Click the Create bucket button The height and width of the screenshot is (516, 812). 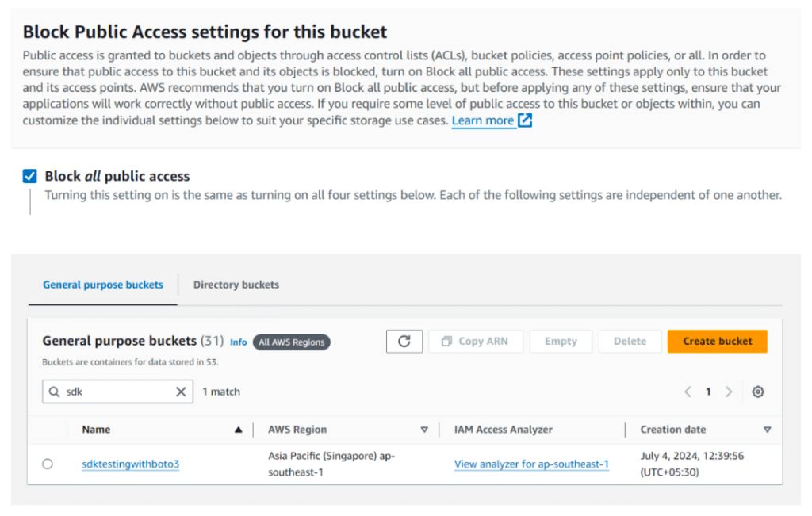[717, 341]
